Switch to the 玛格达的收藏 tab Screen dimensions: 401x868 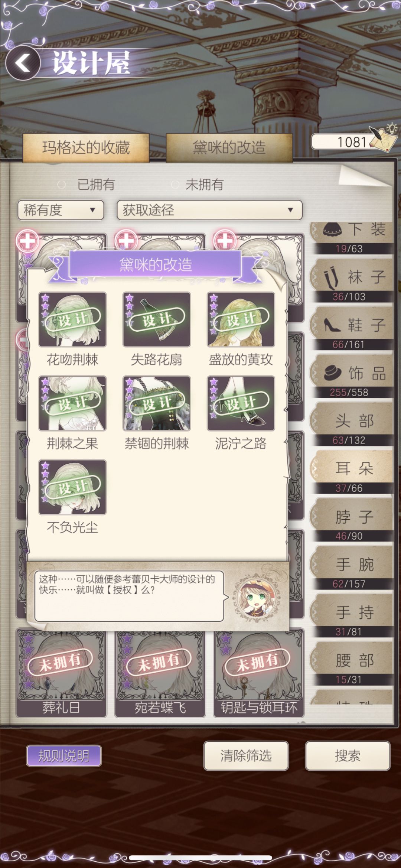(x=86, y=147)
